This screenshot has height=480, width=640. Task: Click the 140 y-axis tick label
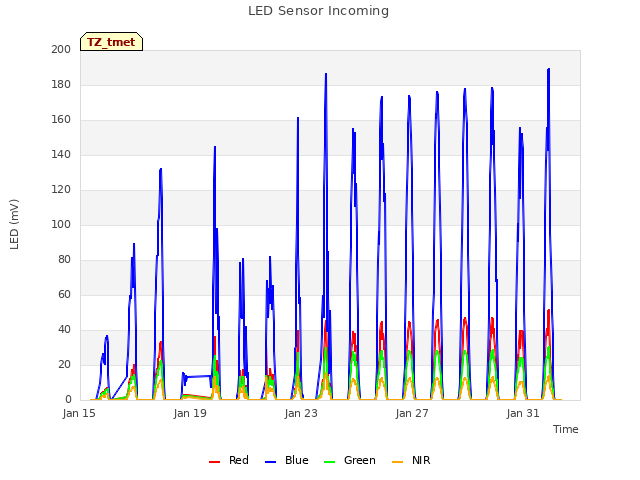click(61, 154)
